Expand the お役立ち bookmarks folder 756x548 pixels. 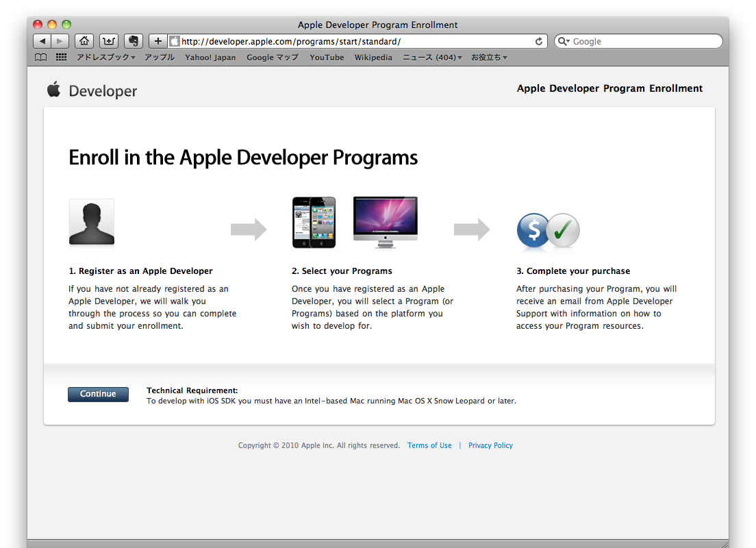click(x=489, y=58)
